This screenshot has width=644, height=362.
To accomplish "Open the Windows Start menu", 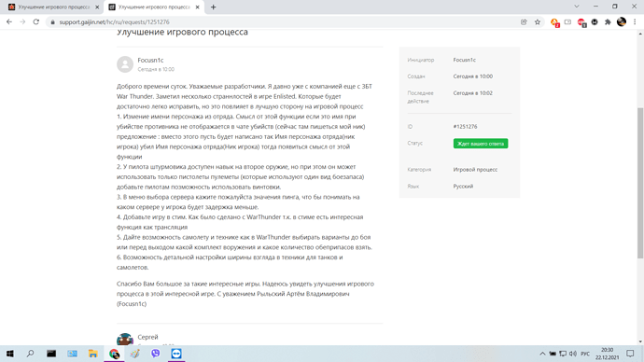I will (x=10, y=354).
